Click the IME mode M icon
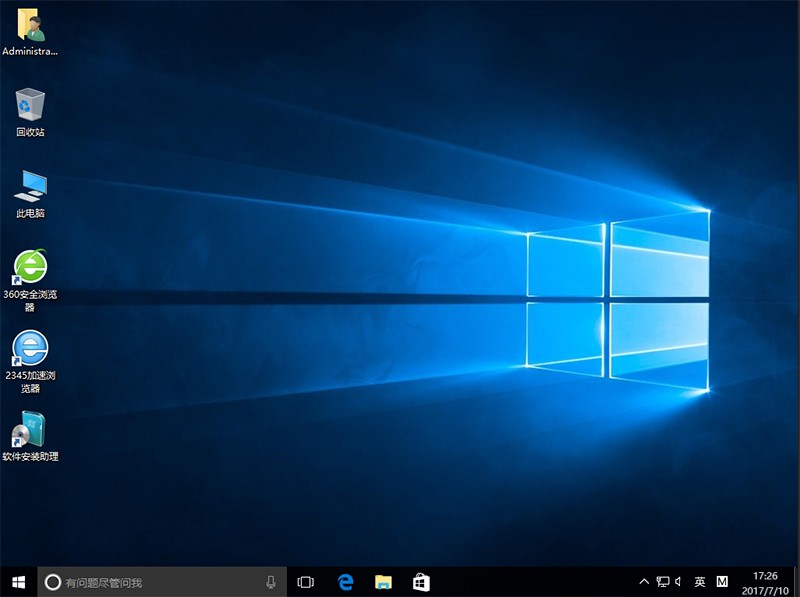 (x=722, y=582)
